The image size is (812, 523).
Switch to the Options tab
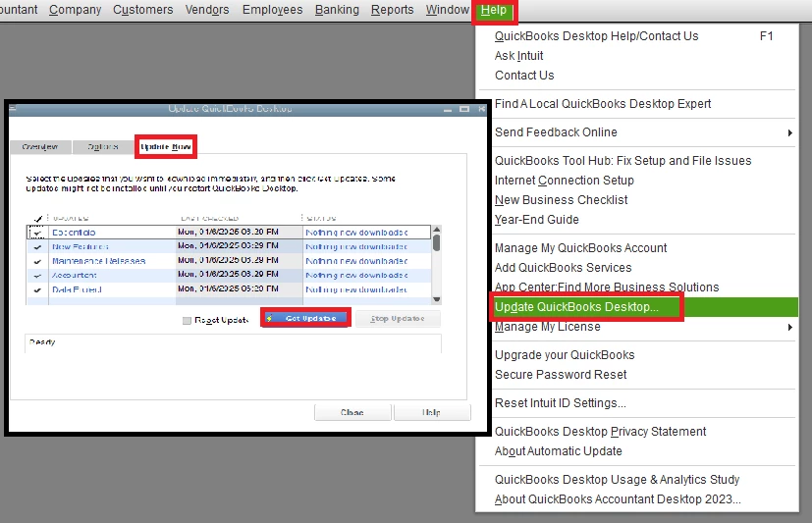[x=103, y=147]
